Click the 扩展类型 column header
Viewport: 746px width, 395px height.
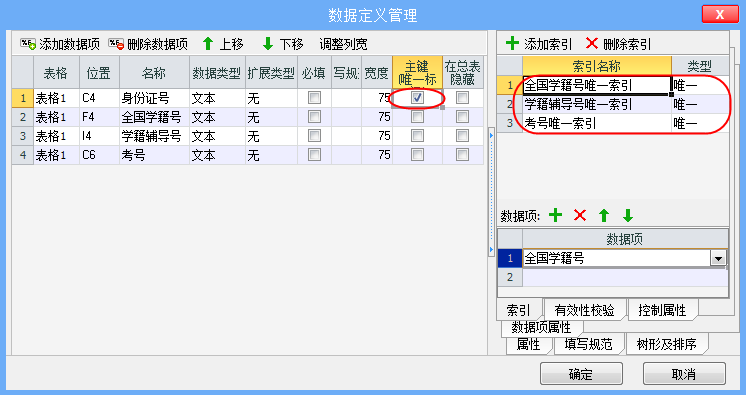[271, 72]
